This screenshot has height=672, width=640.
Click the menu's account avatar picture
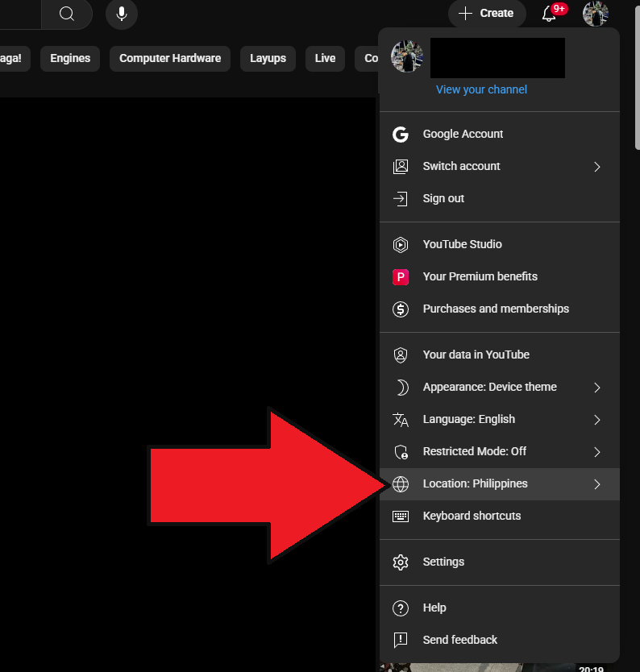[x=407, y=56]
